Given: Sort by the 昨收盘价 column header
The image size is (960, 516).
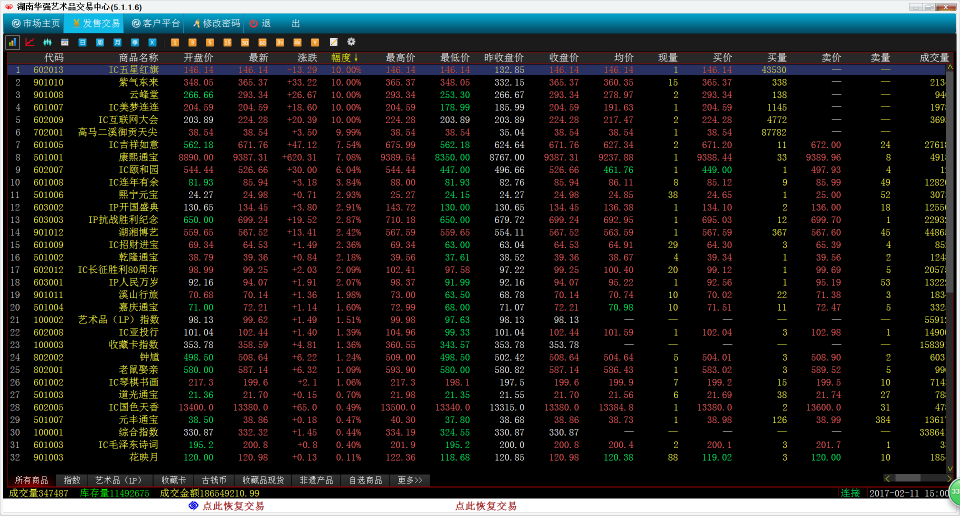Looking at the screenshot, I should click(x=504, y=58).
